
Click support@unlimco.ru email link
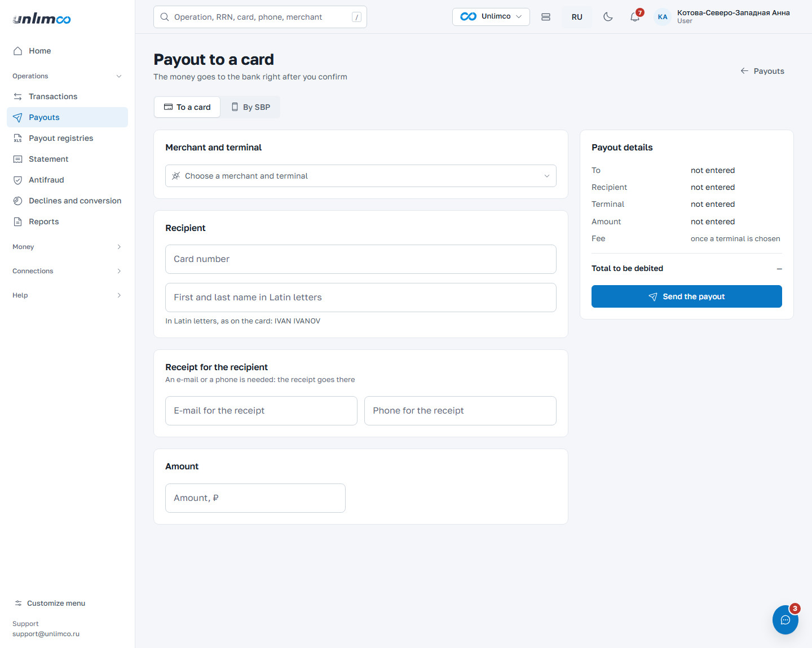click(x=46, y=634)
